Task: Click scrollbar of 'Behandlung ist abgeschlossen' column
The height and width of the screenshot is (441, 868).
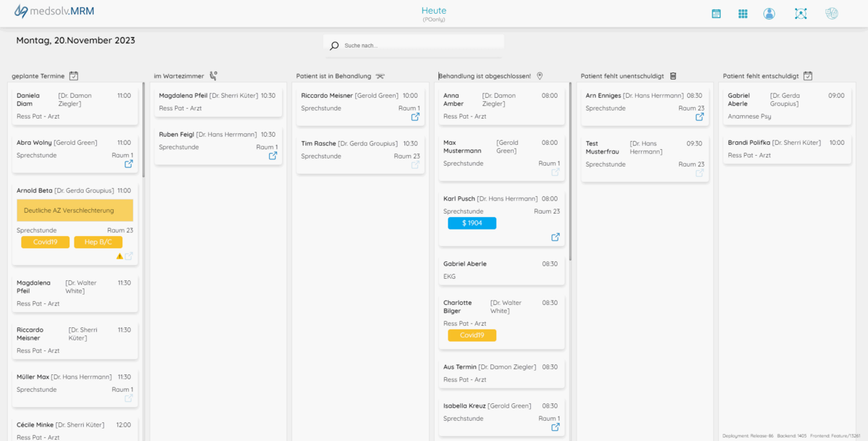Action: (571, 174)
